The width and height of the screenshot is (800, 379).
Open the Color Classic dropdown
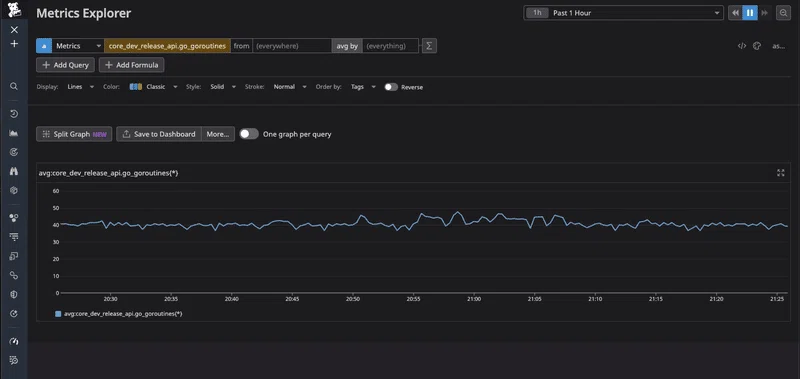pos(154,87)
